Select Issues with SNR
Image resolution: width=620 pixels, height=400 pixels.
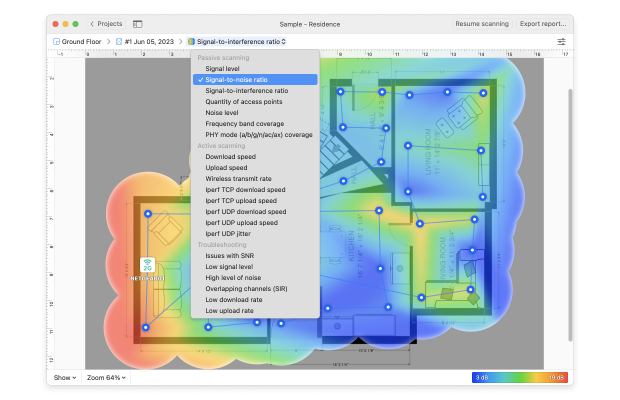coord(255,256)
